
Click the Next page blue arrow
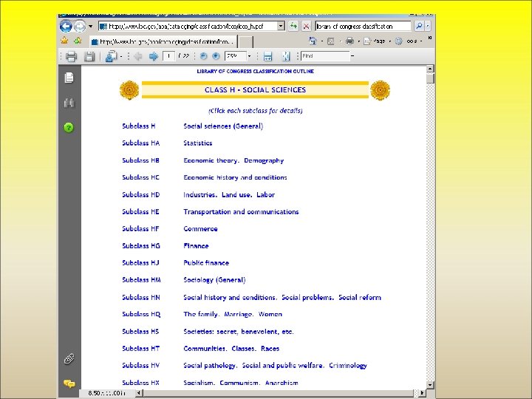[154, 56]
